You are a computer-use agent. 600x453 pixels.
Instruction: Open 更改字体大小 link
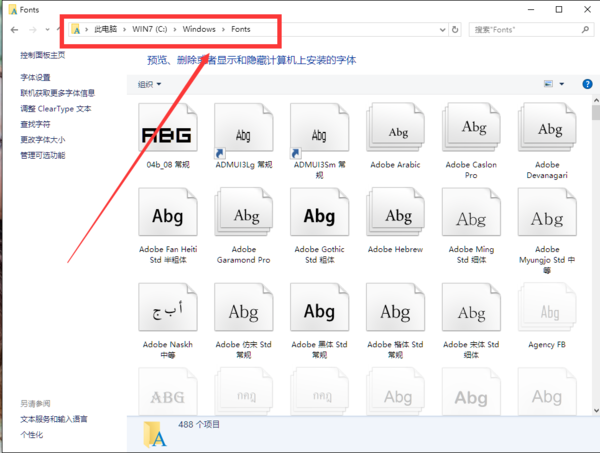[x=42, y=139]
